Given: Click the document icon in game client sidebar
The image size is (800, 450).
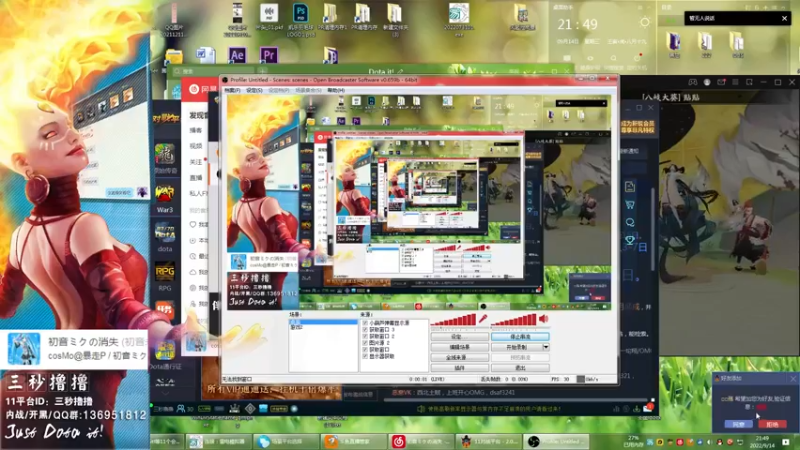Looking at the screenshot, I should coord(630,187).
